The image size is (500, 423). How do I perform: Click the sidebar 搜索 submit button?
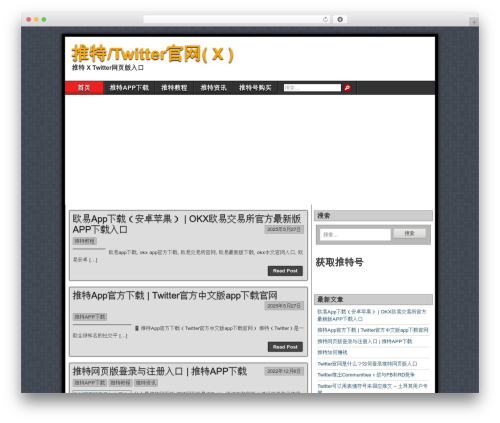tap(410, 233)
